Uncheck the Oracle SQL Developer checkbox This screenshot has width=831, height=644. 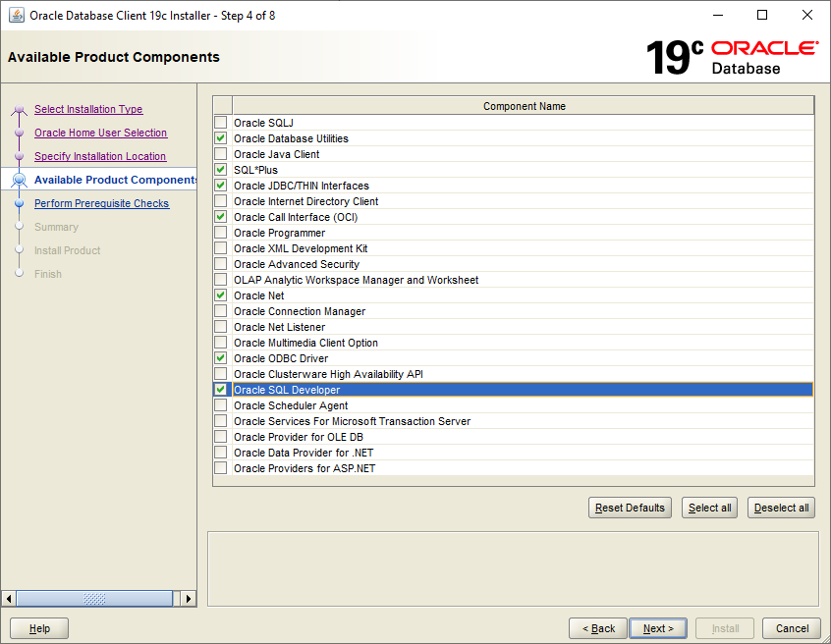click(x=220, y=390)
